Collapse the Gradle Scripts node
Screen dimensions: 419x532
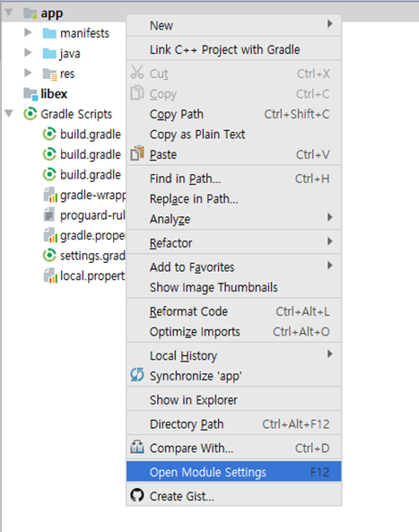click(x=9, y=113)
